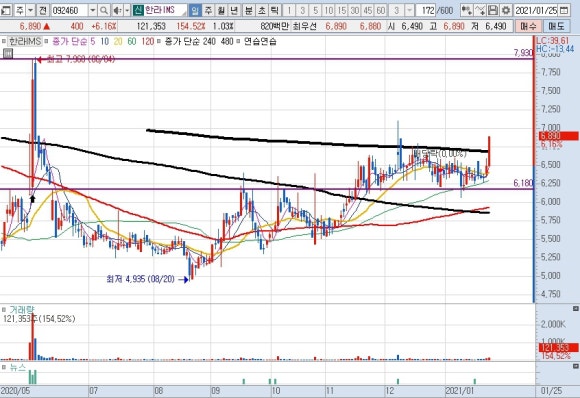Toggle the 연습연습 indicator checkbox
This screenshot has width=580, height=398.
coord(239,41)
